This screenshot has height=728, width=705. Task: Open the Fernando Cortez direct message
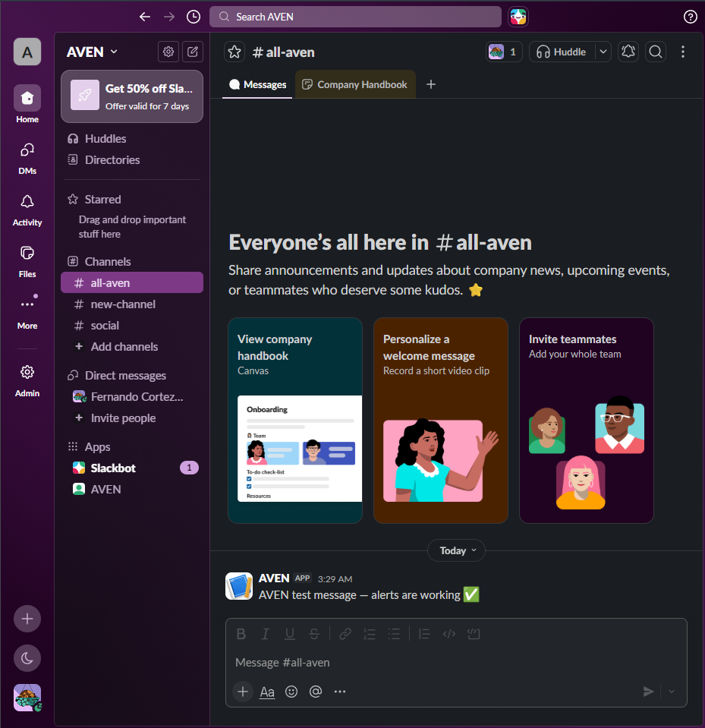coord(132,397)
